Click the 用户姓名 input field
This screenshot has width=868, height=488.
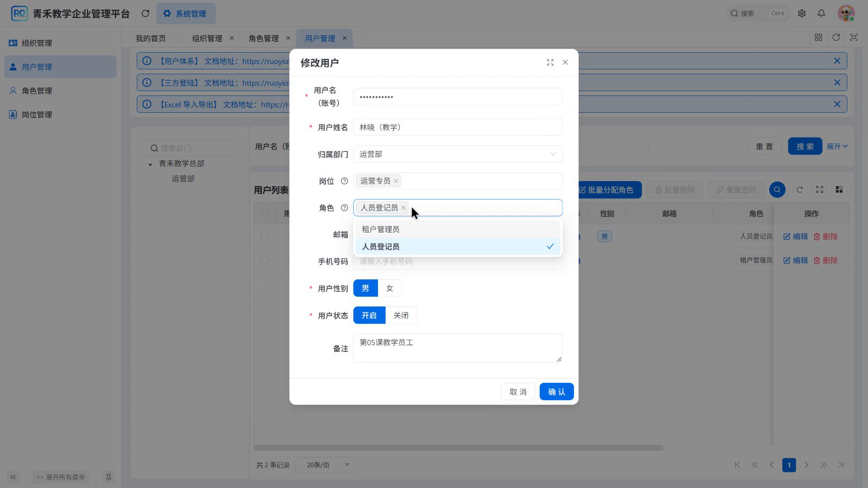click(458, 127)
